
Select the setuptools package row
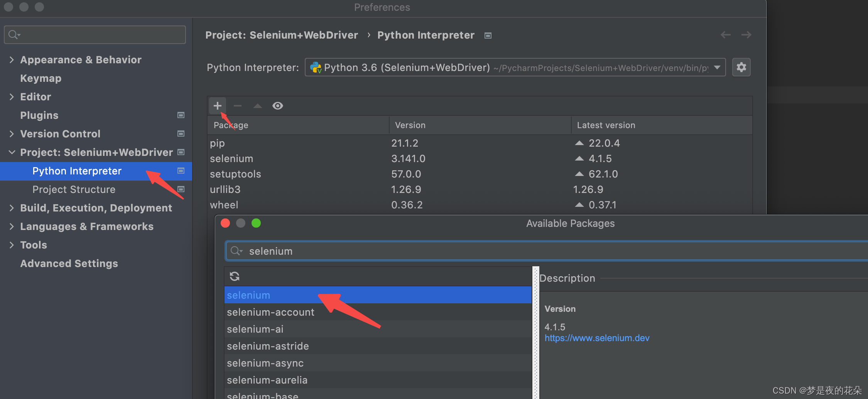(480, 174)
